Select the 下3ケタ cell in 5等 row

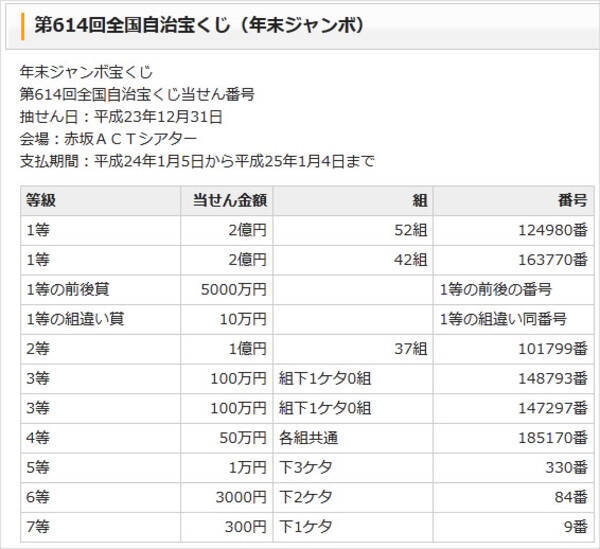305,467
